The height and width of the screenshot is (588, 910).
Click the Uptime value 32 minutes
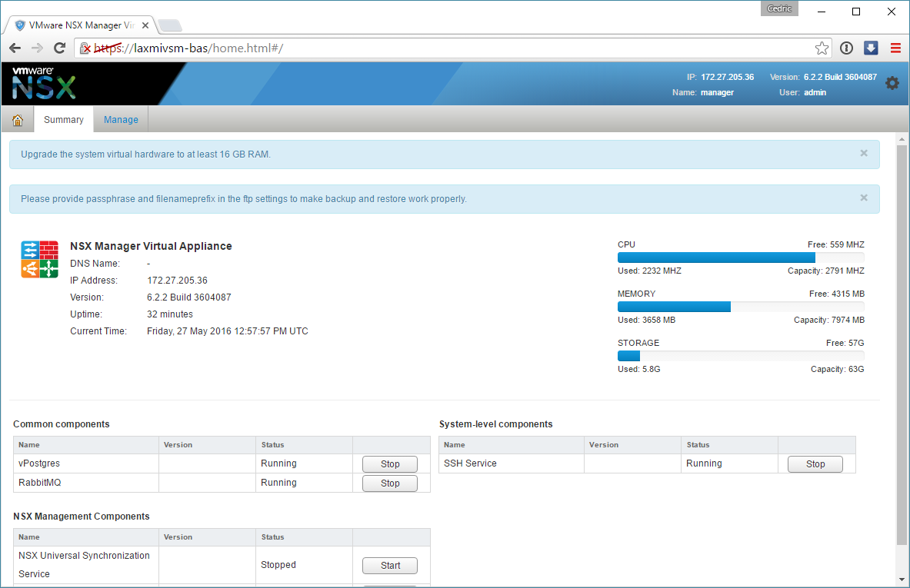tap(170, 314)
